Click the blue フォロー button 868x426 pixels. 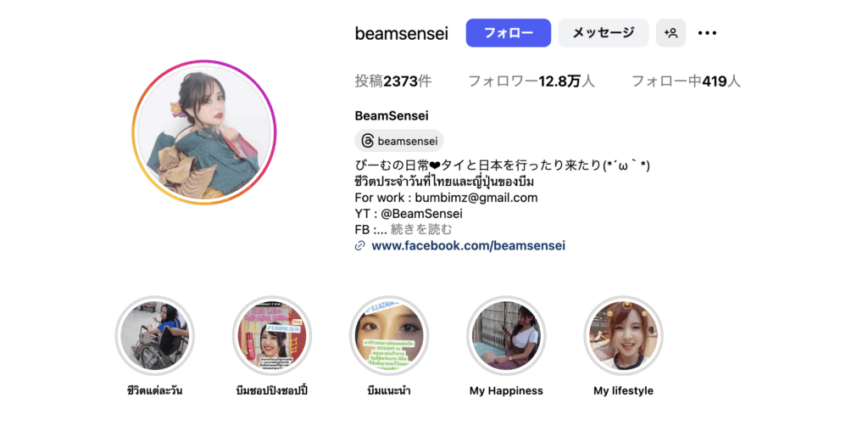click(509, 33)
